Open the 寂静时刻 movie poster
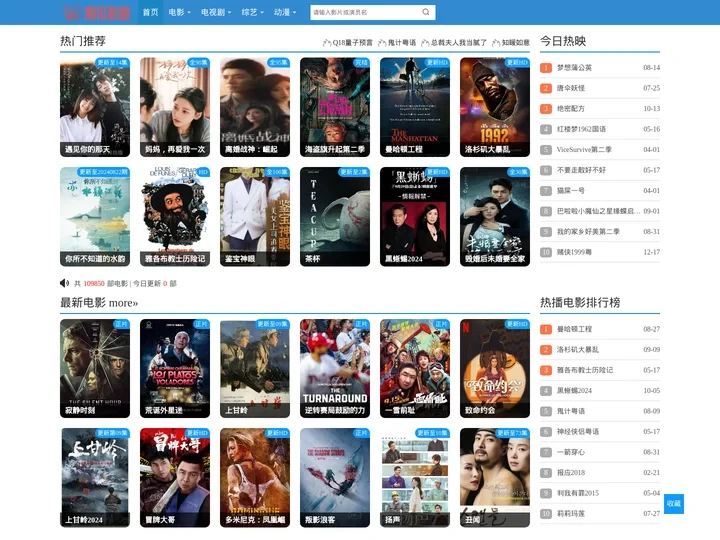The height and width of the screenshot is (540, 720). [95, 368]
